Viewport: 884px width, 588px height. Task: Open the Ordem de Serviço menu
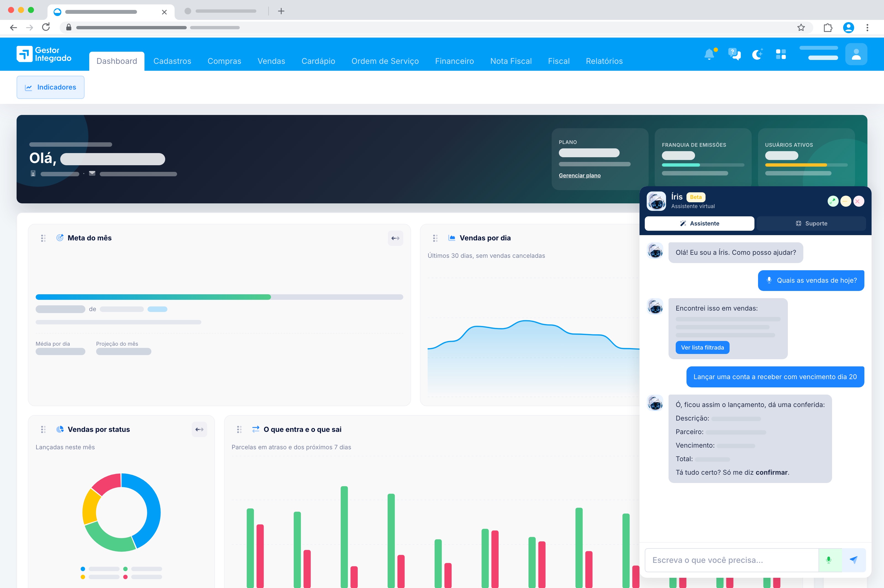[385, 61]
